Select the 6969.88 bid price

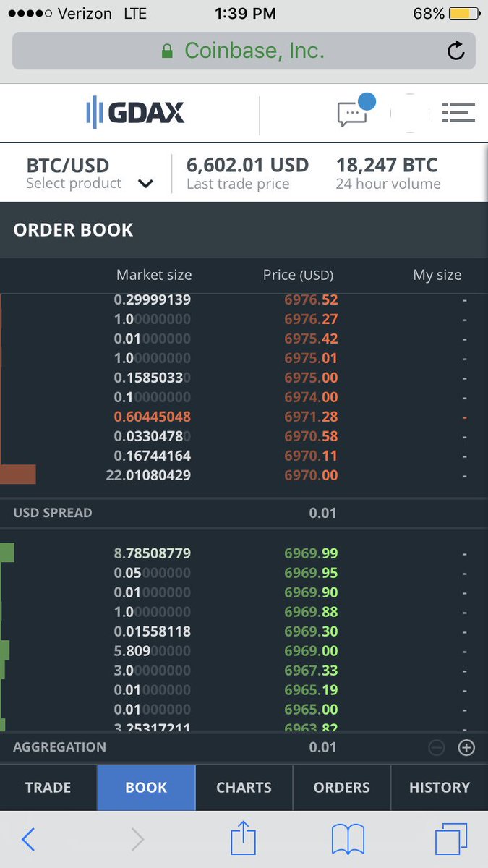pos(311,612)
